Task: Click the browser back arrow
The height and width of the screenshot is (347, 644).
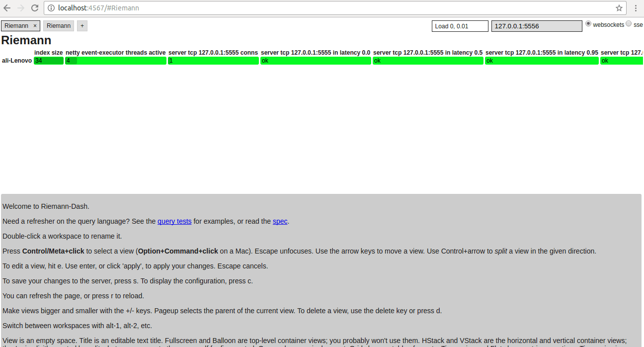Action: tap(7, 8)
